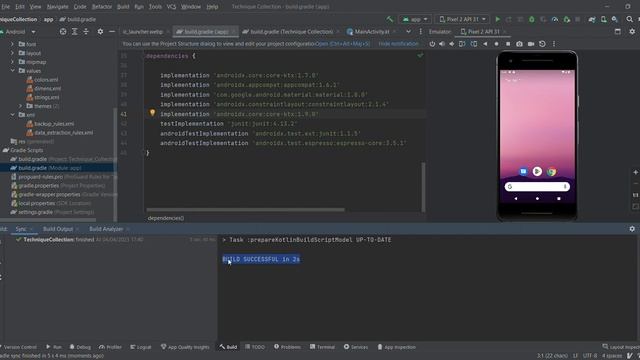The image size is (640, 360).
Task: Expand the themes folder in project tree
Action: pos(20,106)
